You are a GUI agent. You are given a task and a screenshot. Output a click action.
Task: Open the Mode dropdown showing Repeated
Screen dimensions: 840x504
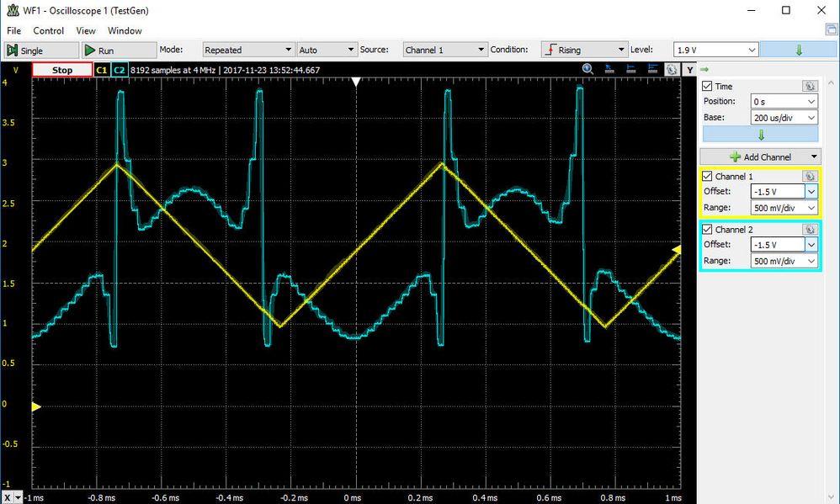[248, 50]
